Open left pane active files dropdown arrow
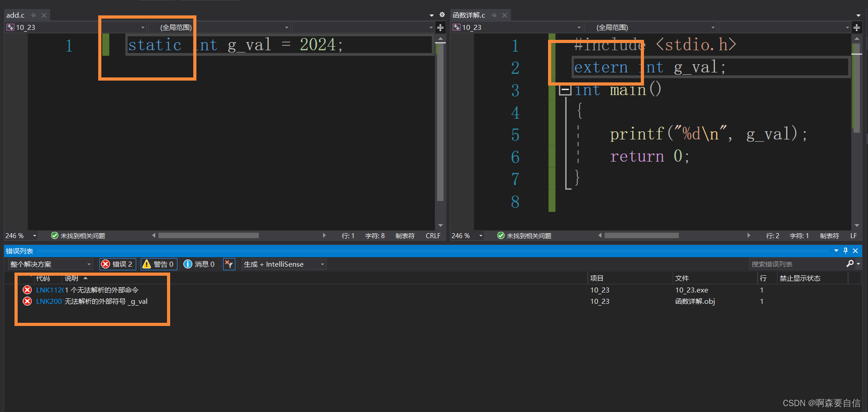868x412 pixels. coord(432,15)
